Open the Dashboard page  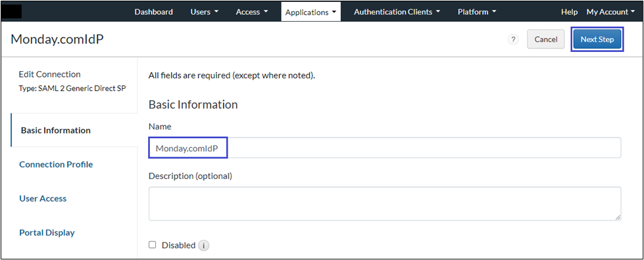point(154,12)
